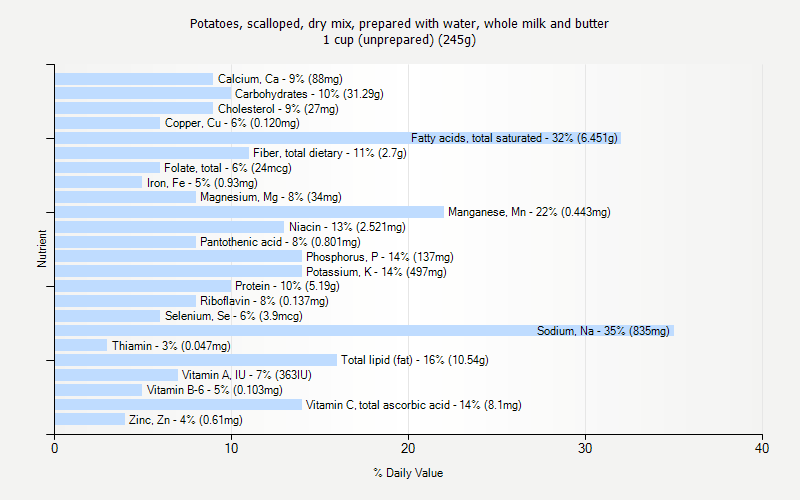This screenshot has height=500, width=800.
Task: Click the Fiber, total dietary bar
Action: pyautogui.click(x=151, y=153)
